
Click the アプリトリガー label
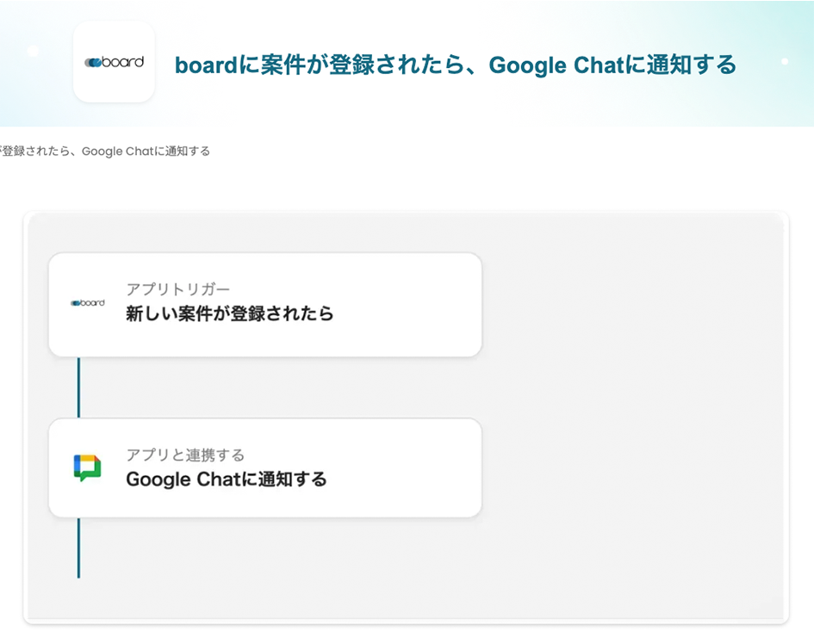coord(178,289)
